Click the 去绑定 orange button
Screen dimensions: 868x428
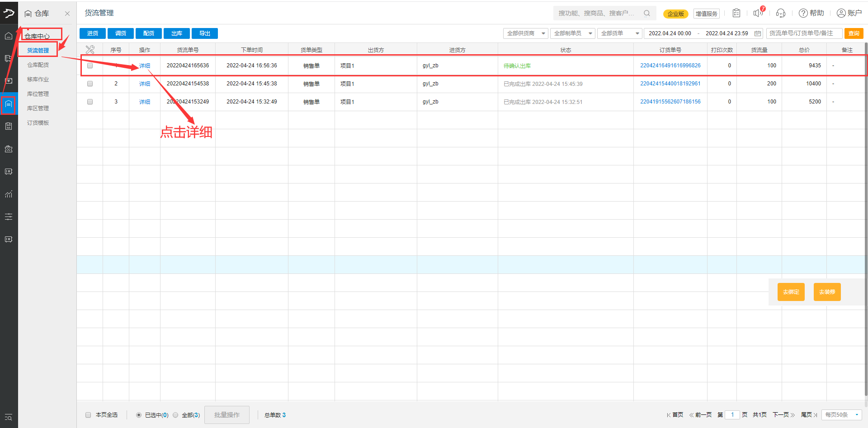(791, 292)
